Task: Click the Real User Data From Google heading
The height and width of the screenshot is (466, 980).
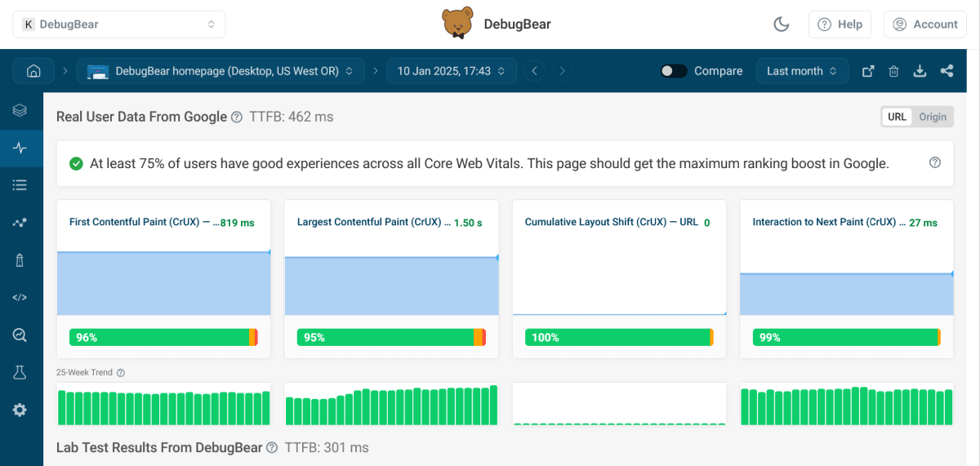Action: 141,117
